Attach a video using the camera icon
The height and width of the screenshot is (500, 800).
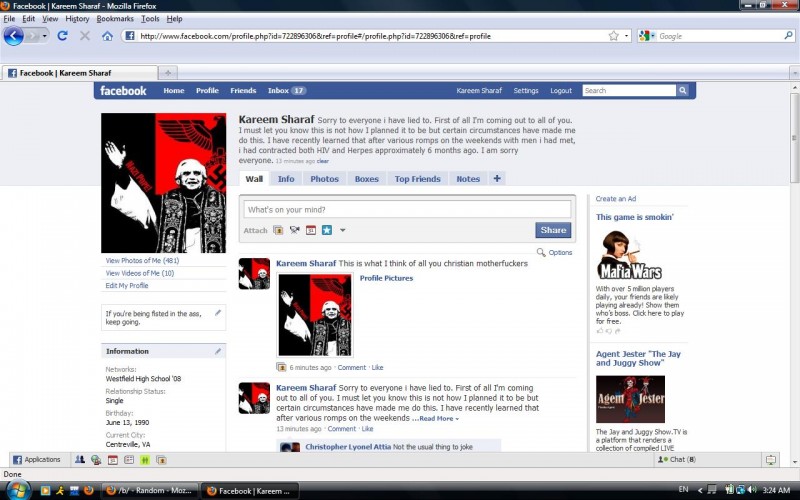[294, 230]
